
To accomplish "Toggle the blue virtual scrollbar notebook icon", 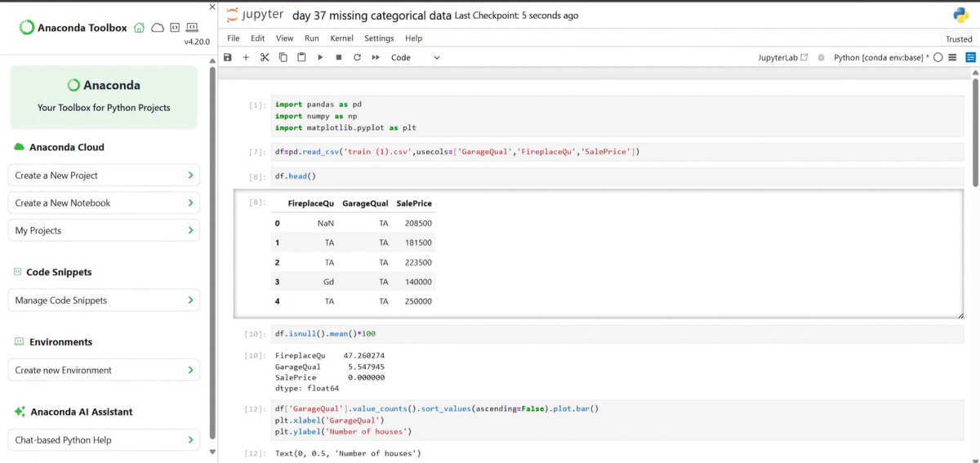I will 970,57.
